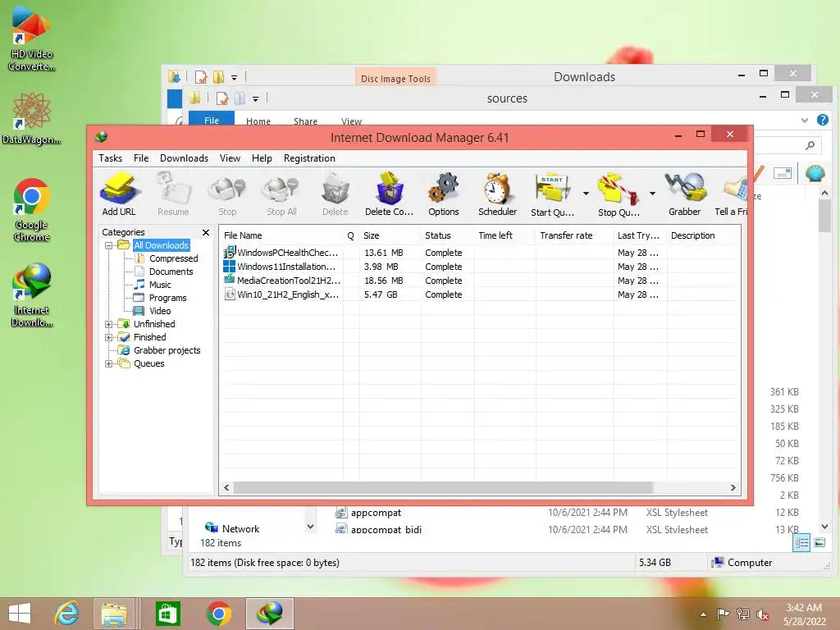
Task: Select the Queues category label
Action: [149, 363]
